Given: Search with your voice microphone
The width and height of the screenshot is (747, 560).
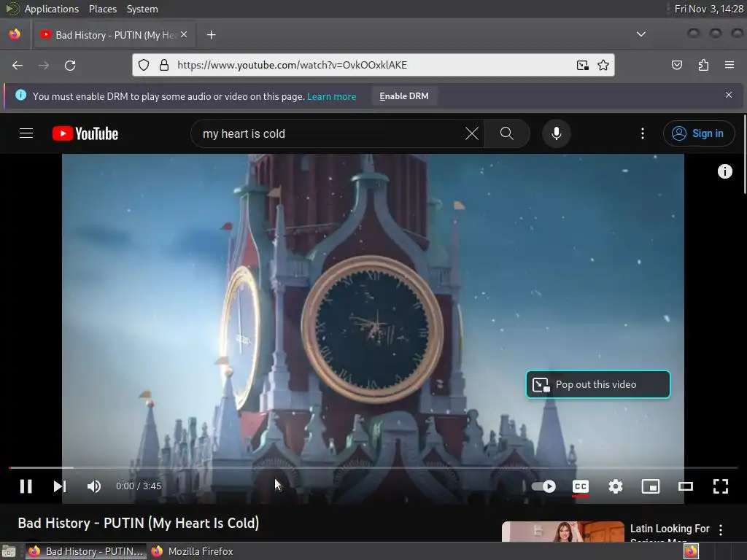Looking at the screenshot, I should coord(556,134).
